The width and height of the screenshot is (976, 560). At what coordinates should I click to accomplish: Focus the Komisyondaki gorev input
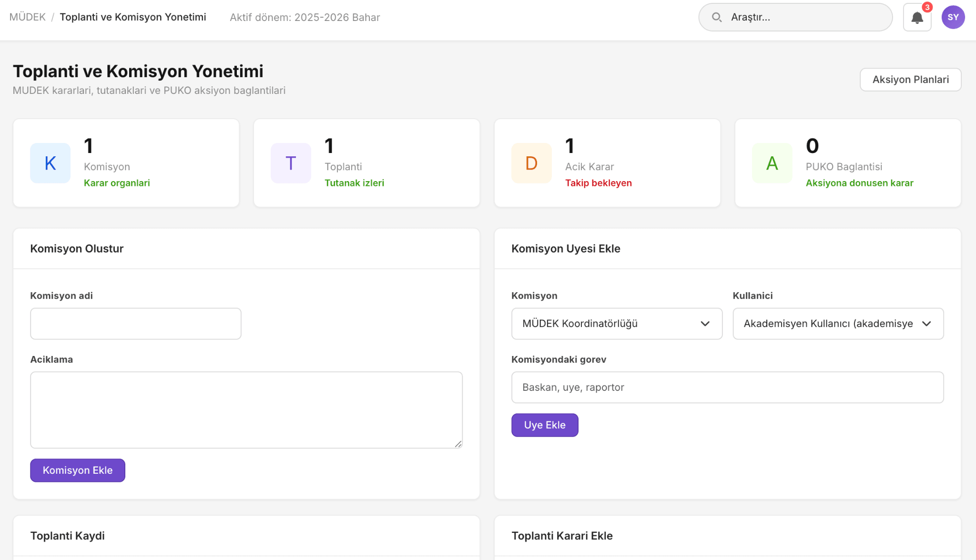pyautogui.click(x=727, y=387)
